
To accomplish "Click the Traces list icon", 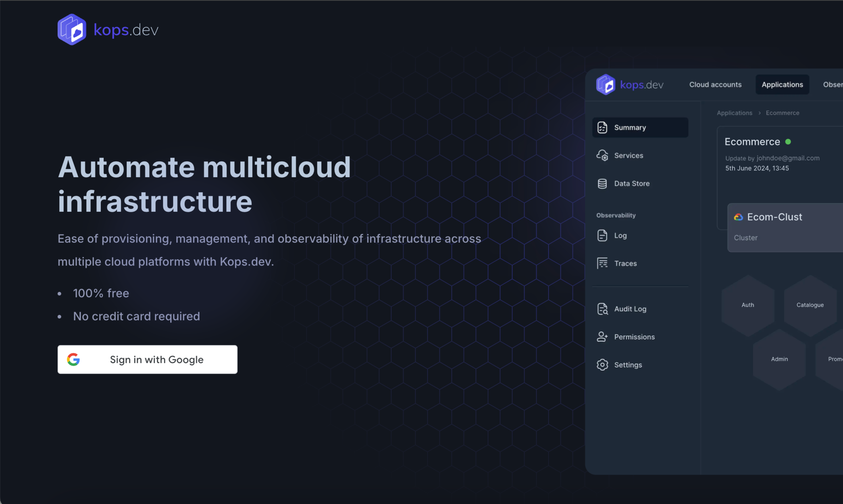I will [602, 263].
